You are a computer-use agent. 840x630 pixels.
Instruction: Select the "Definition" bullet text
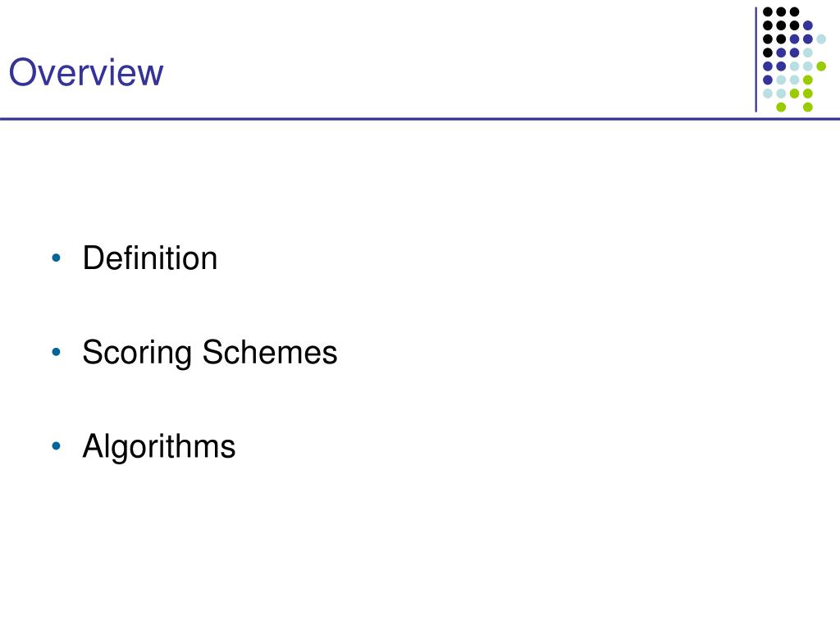150,258
